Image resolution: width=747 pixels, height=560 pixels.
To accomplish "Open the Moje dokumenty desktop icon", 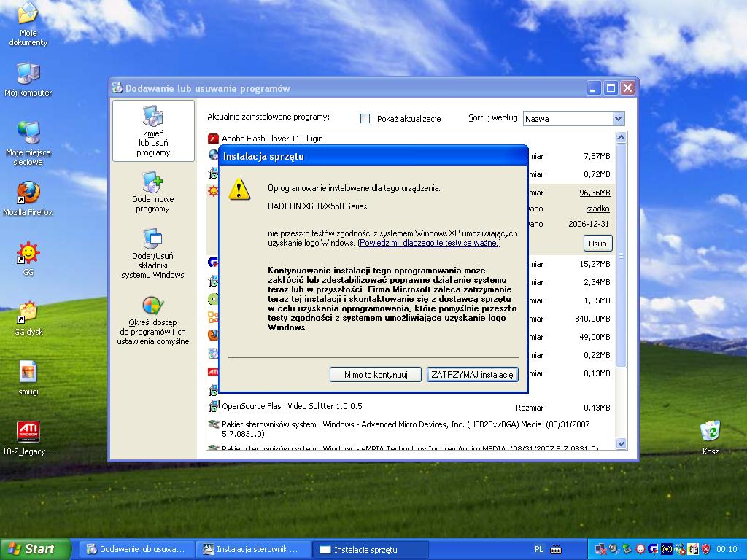I will coord(28,24).
